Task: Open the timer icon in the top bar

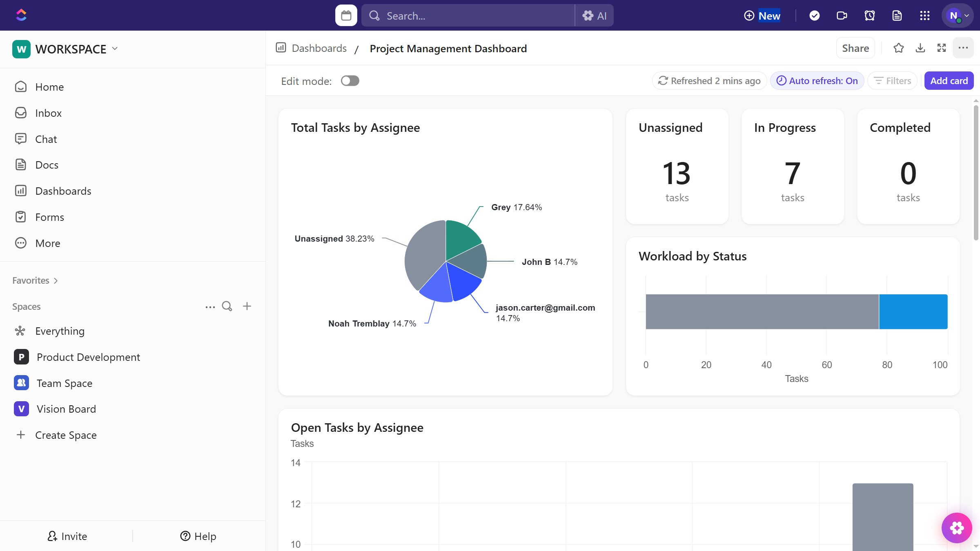Action: [x=869, y=15]
